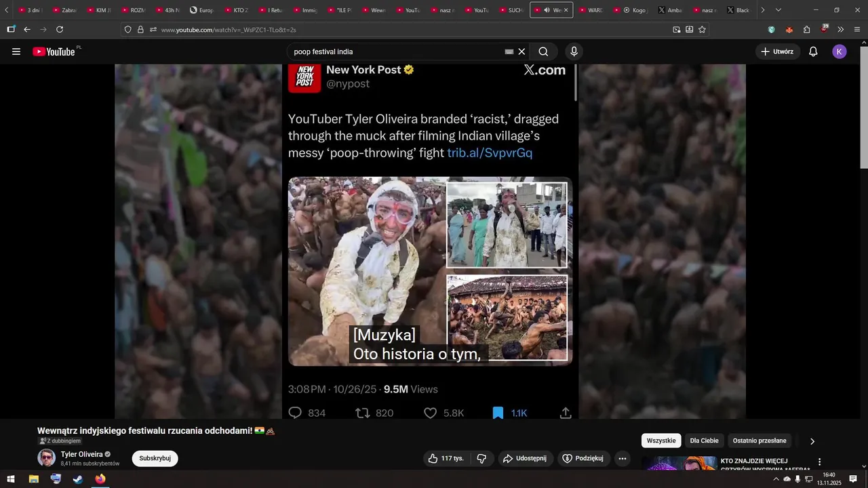Select the Ostatnio przesłane filter chip

(759, 441)
